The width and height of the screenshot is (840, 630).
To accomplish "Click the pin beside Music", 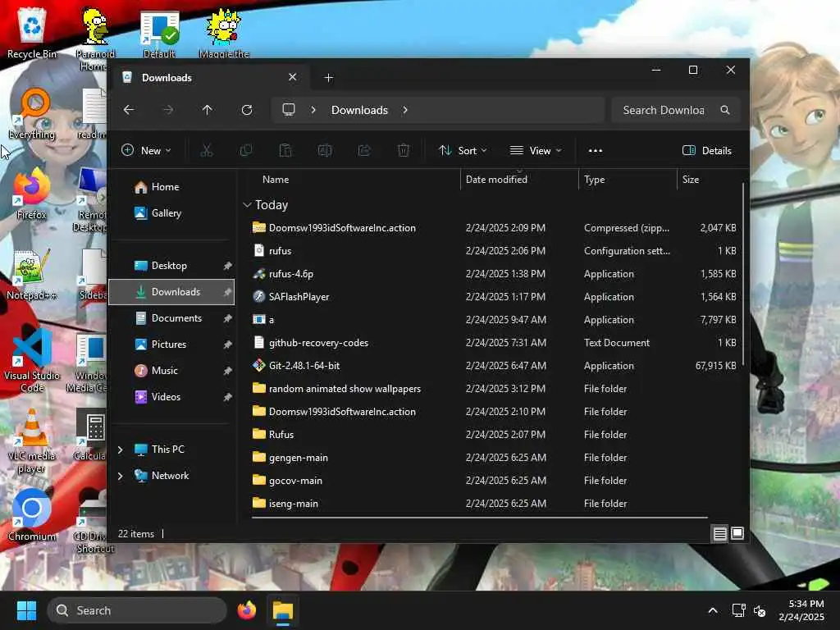I will 227,371.
